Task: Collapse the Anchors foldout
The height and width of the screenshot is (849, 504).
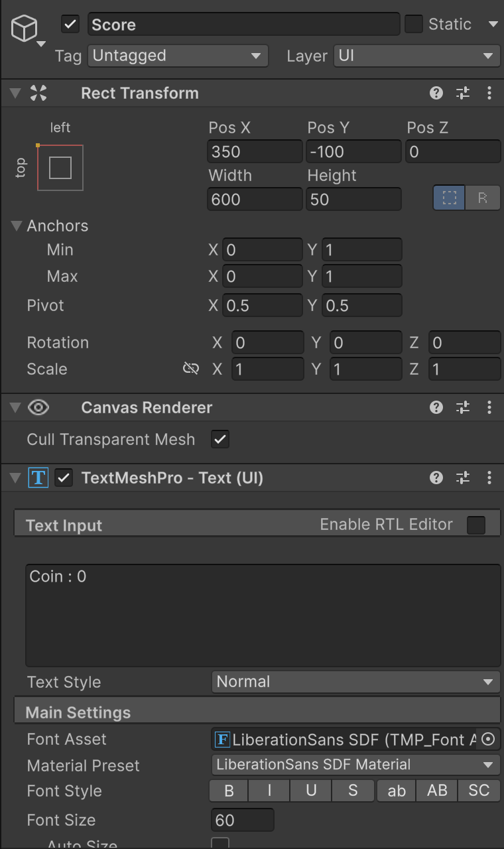Action: [17, 226]
